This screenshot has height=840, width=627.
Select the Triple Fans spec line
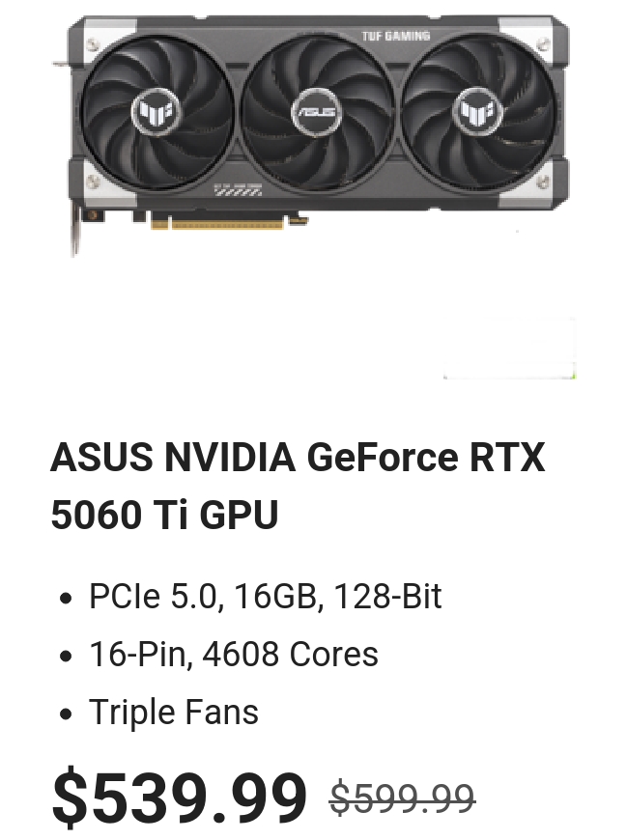[174, 712]
